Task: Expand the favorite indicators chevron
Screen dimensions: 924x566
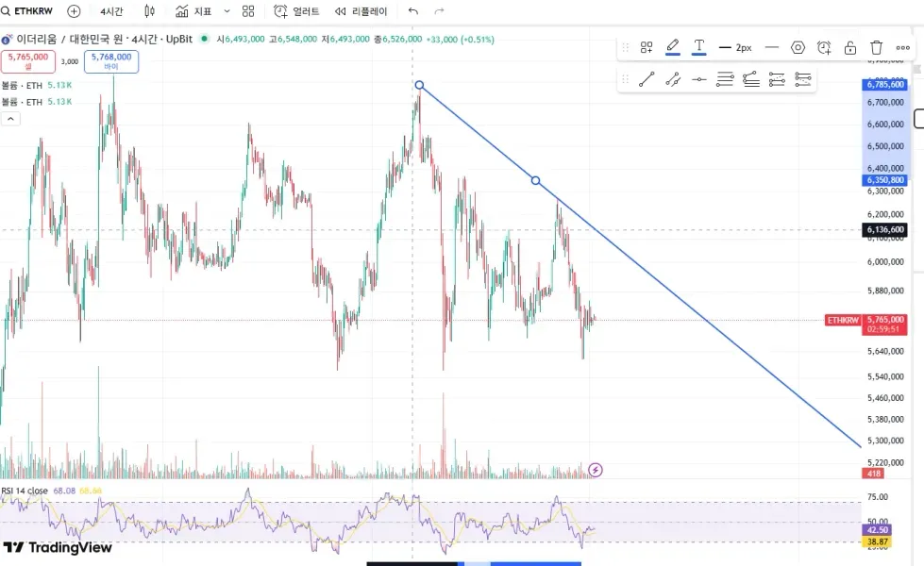Action: pyautogui.click(x=227, y=11)
